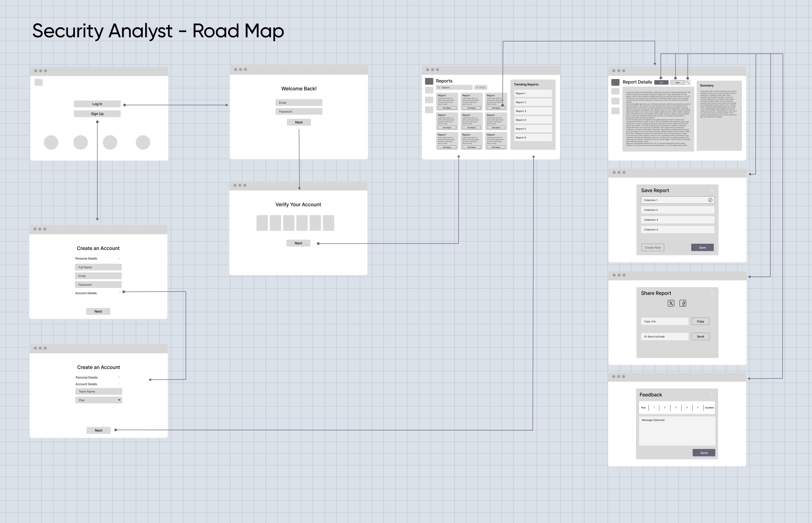Select the Collection 1 checkmark in Save Report
812x523 pixels.
(x=710, y=200)
